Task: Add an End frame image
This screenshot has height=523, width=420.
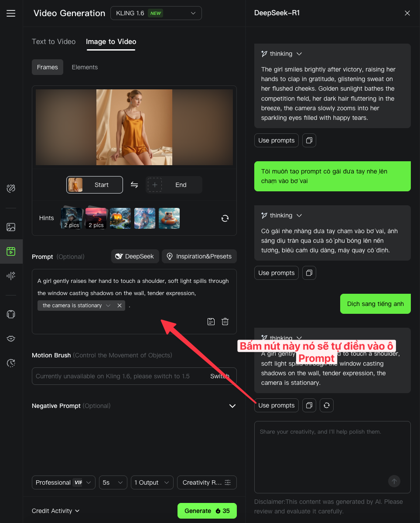Action: click(154, 185)
